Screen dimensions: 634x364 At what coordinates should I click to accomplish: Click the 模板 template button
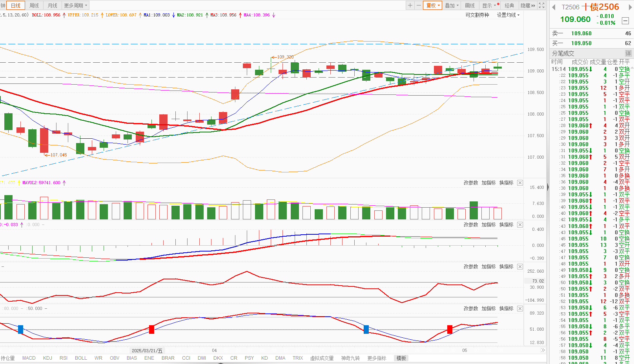(x=401, y=358)
